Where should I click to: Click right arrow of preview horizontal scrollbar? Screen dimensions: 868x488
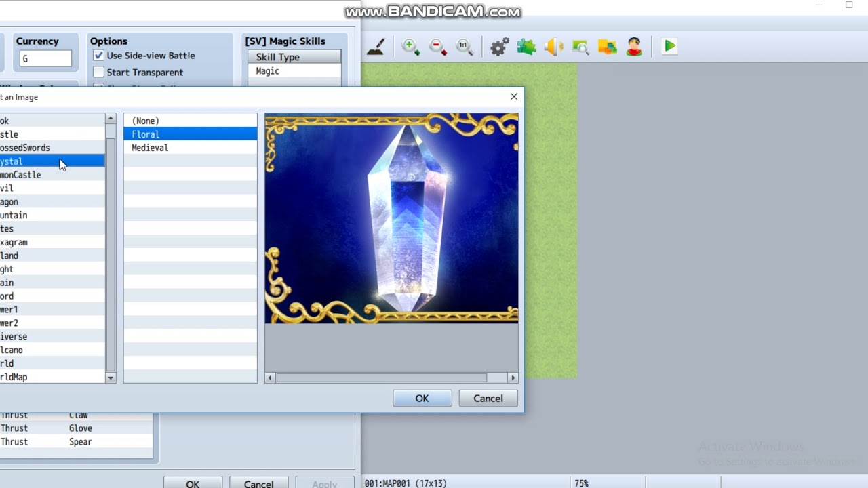click(x=513, y=378)
